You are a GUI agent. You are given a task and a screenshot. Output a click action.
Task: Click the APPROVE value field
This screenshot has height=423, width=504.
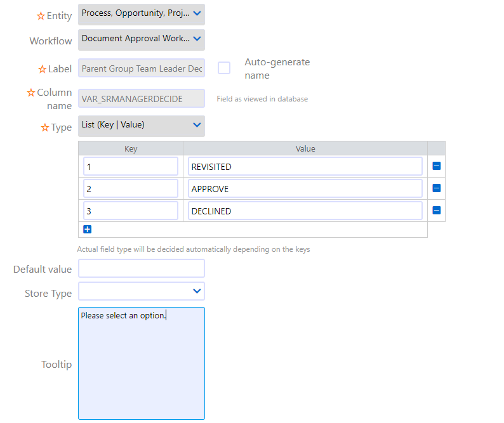click(305, 188)
